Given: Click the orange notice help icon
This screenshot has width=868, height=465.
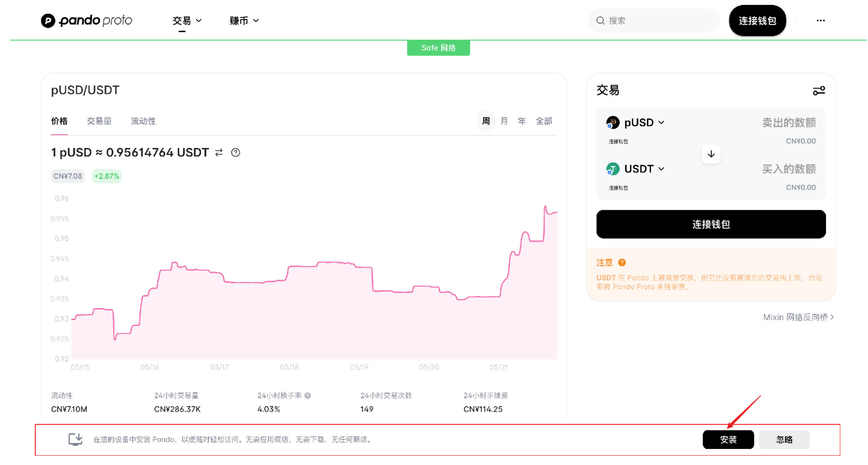Looking at the screenshot, I should (621, 262).
